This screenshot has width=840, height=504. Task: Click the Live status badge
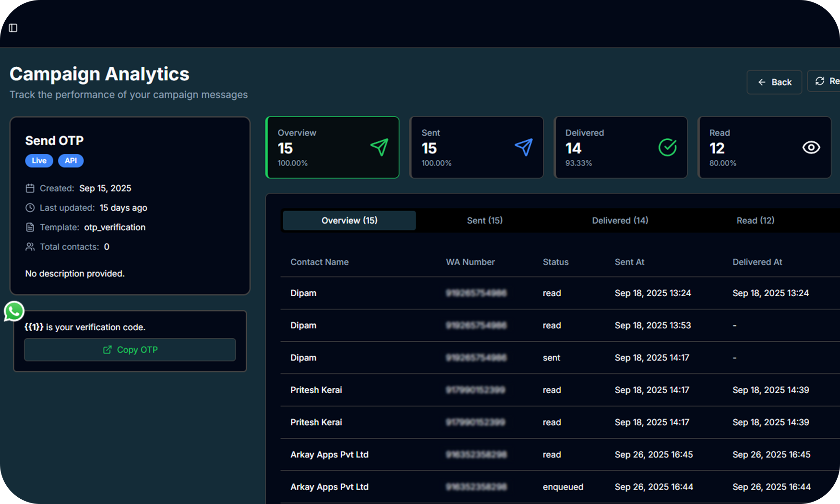click(39, 161)
